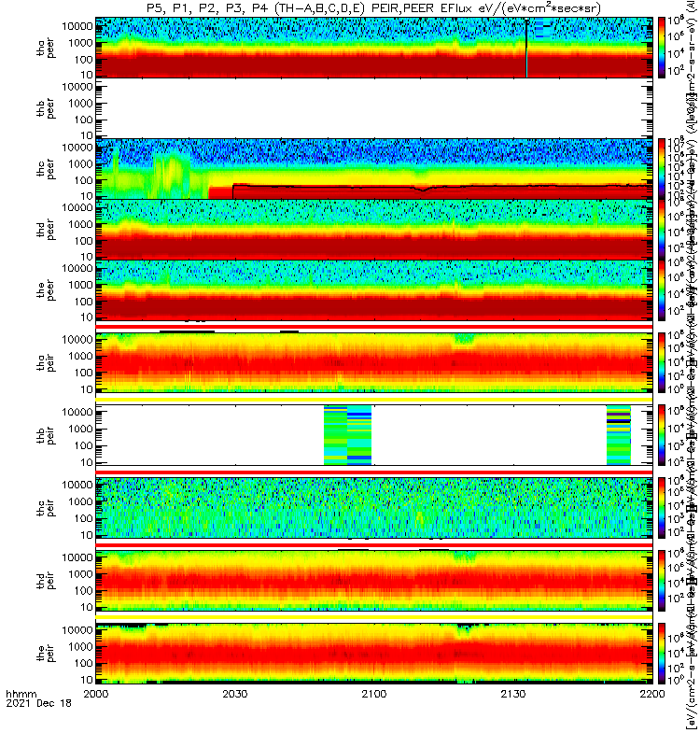Click the tha peer electron spectrogram
Screen dimensions: 700x747
[x=374, y=48]
